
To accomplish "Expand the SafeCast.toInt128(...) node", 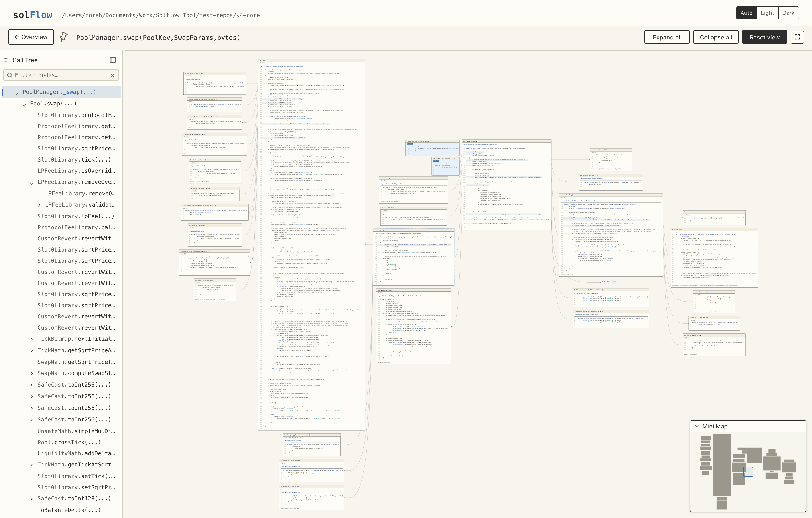I will [31, 499].
